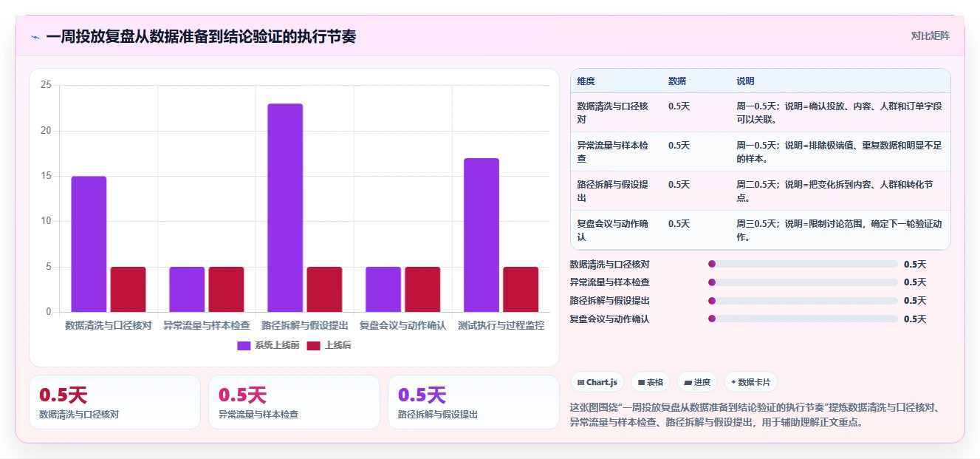Click the 数据卡片 chip
This screenshot has height=459, width=980.
[750, 382]
